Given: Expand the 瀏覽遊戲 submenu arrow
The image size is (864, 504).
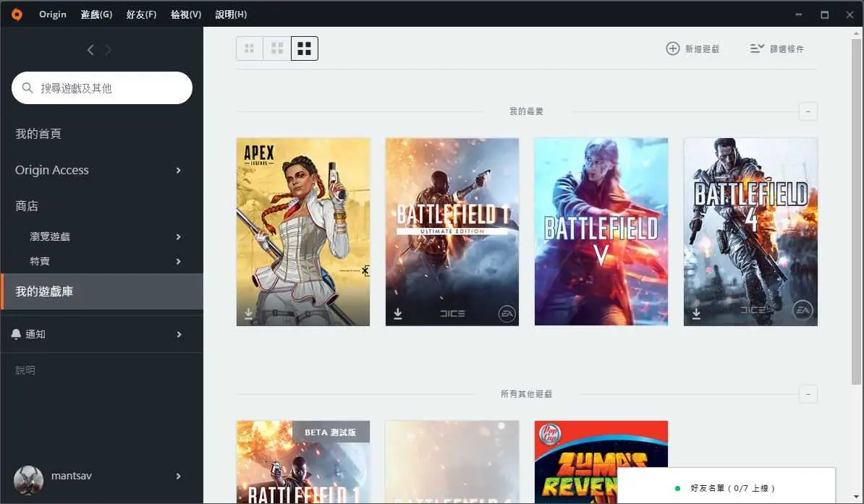Looking at the screenshot, I should point(178,237).
